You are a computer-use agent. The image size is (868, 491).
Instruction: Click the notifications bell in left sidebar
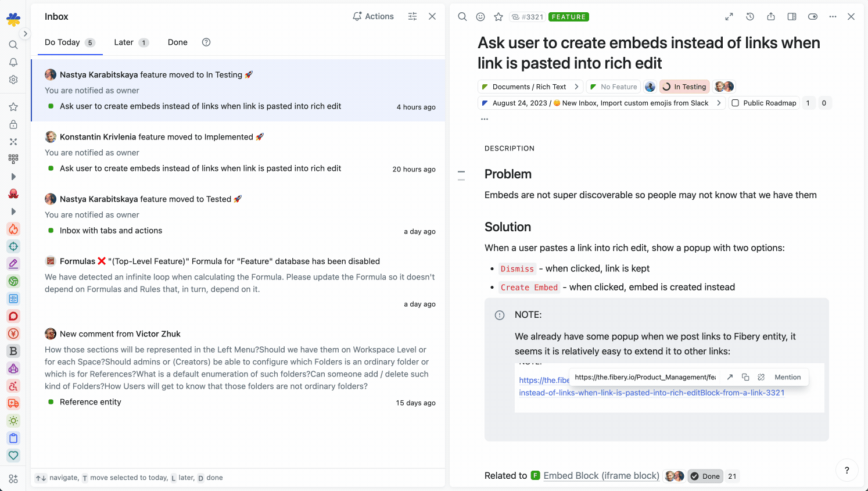pos(13,62)
